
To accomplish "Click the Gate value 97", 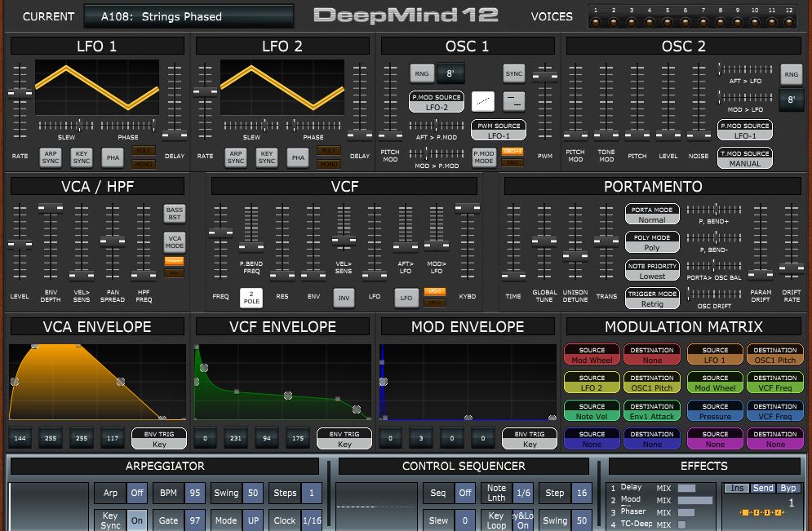I will 195,520.
